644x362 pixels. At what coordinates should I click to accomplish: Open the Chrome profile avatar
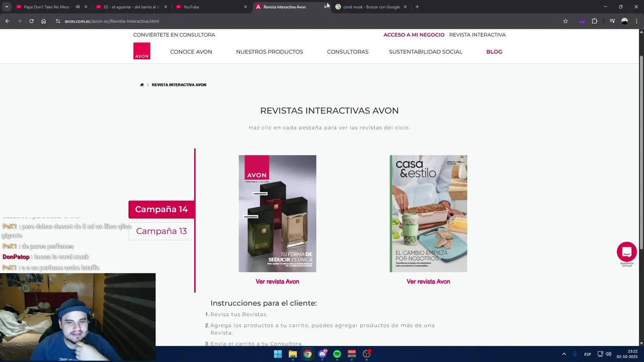point(624,21)
